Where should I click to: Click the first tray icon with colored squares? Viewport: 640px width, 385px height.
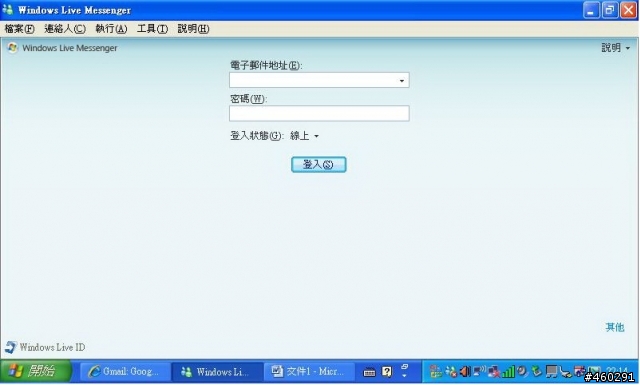click(x=436, y=372)
